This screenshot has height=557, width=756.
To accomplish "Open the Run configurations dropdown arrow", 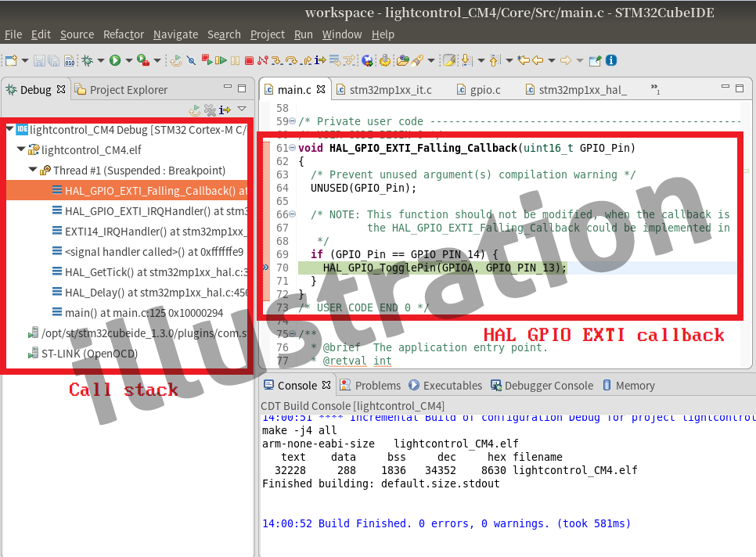I will (128, 60).
